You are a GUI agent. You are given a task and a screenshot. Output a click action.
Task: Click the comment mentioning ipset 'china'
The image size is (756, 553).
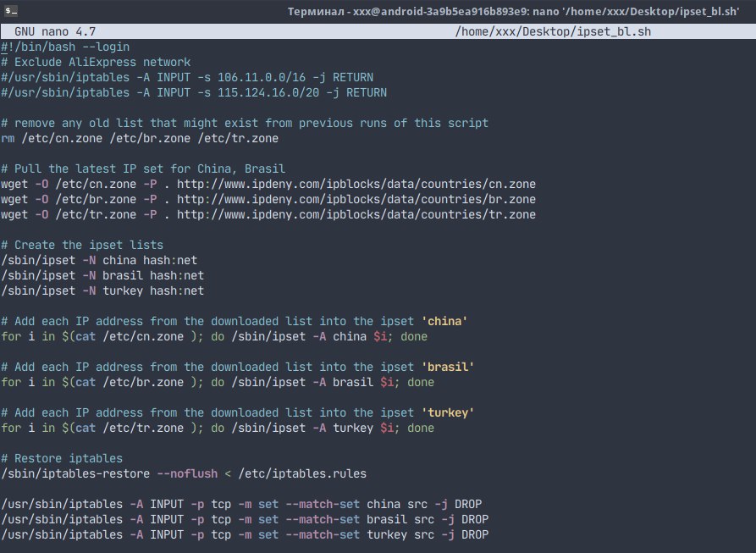pyautogui.click(x=235, y=322)
